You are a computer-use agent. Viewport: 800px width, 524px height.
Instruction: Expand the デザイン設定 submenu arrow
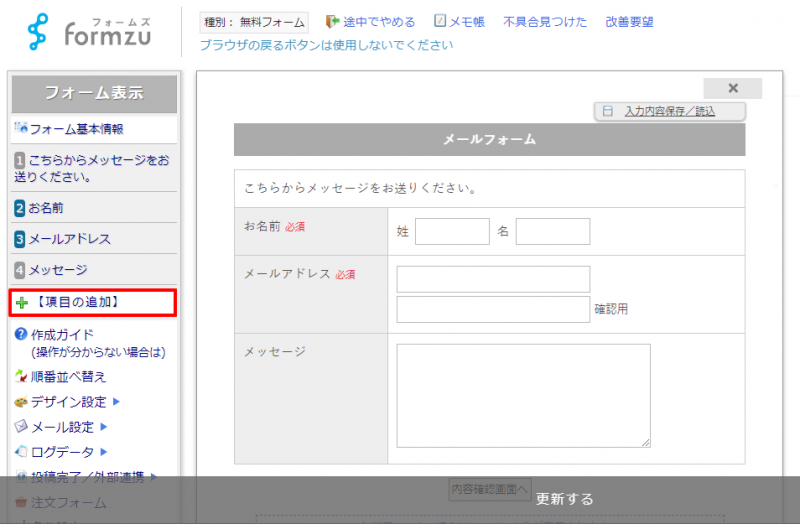116,402
